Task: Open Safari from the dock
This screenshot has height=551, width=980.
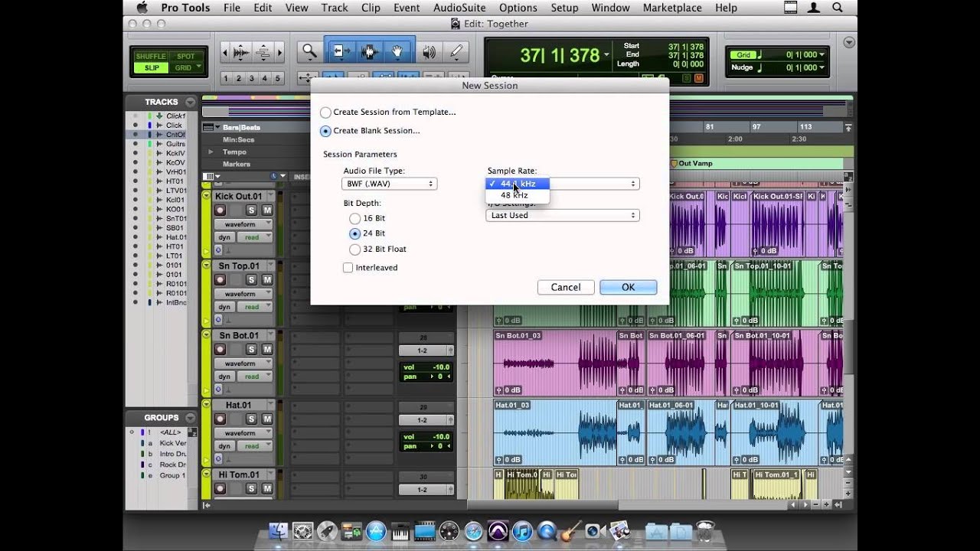Action: pyautogui.click(x=473, y=531)
